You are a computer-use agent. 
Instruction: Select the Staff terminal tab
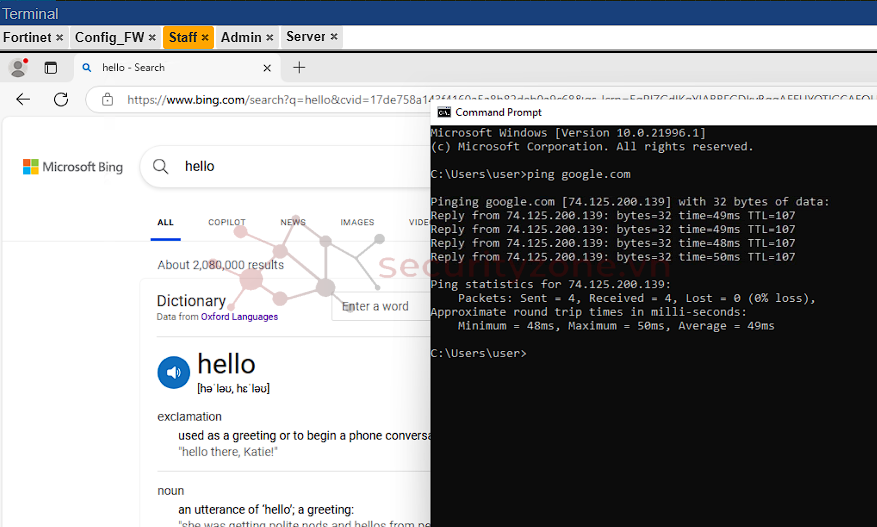[x=183, y=37]
